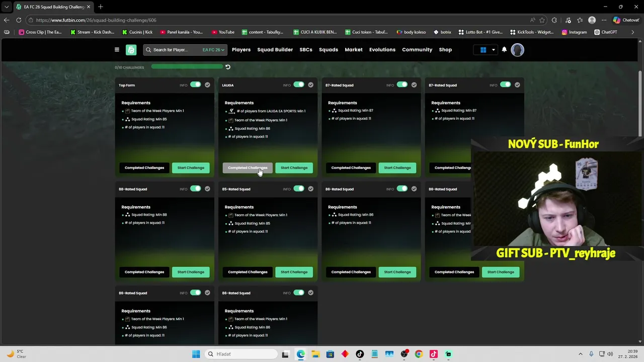
Task: Open the browser tab search chevron
Action: [6, 7]
